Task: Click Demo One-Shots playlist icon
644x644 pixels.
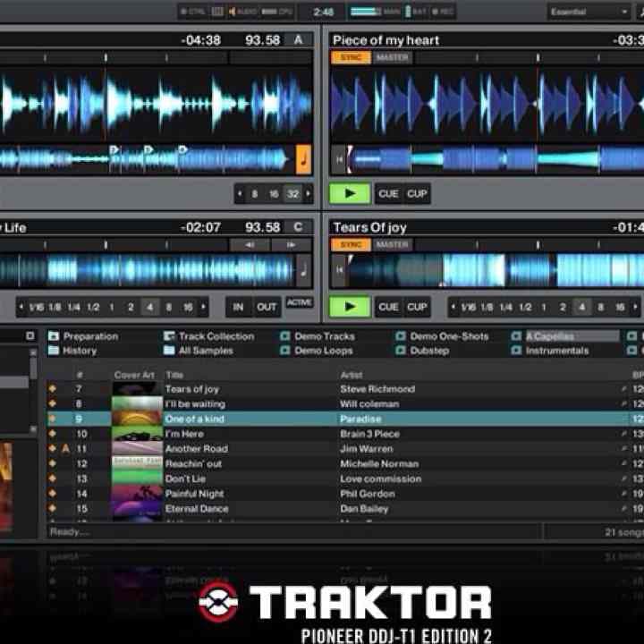Action: pos(400,336)
